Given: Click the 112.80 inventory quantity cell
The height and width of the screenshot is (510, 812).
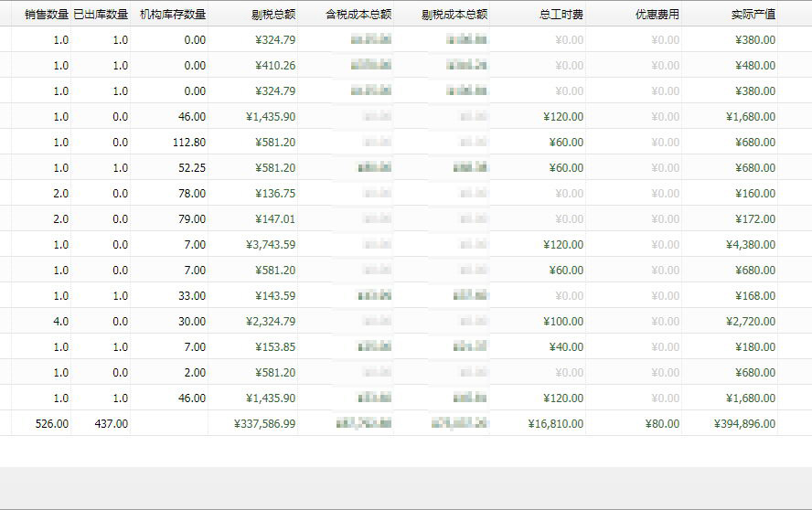Looking at the screenshot, I should click(188, 143).
